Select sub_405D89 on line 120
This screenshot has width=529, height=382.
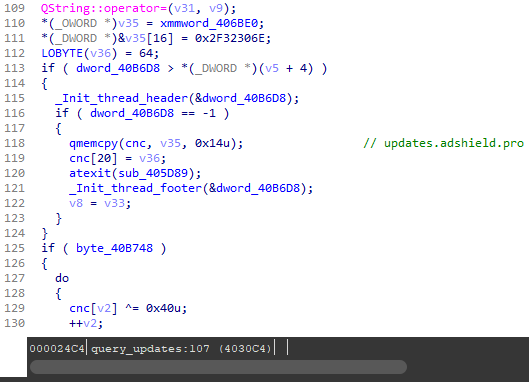click(x=153, y=173)
